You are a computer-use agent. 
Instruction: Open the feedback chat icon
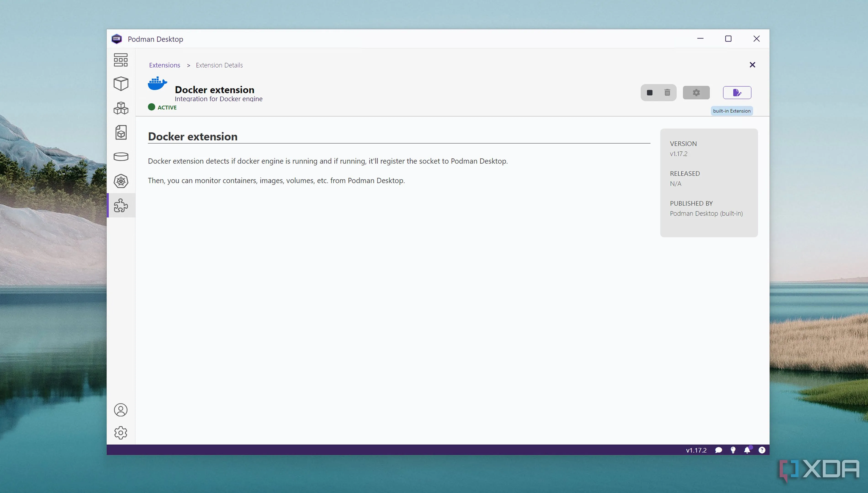click(x=718, y=450)
